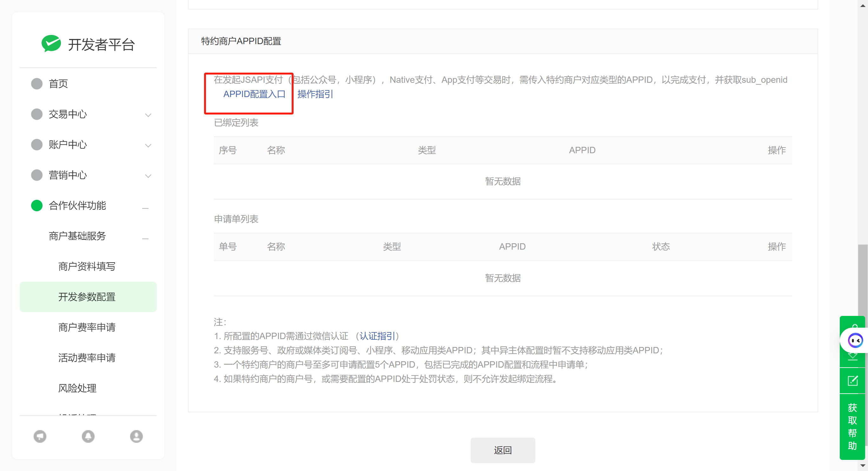Open 商户资料填写 menu item

[x=87, y=266]
